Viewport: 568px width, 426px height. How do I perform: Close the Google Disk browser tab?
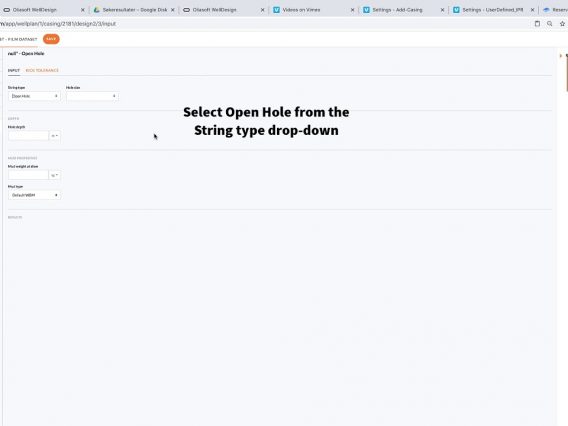click(x=173, y=10)
